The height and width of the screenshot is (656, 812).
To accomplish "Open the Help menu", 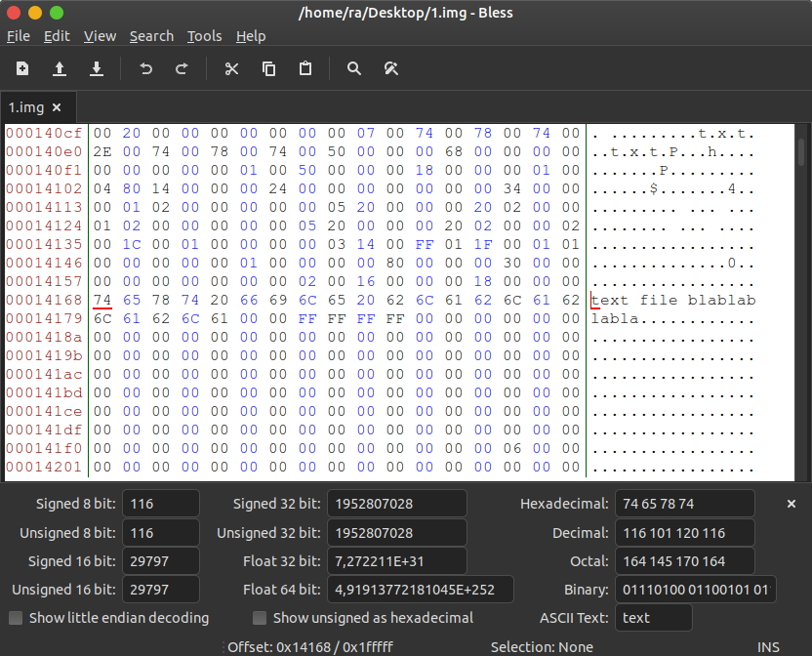I will tap(251, 36).
